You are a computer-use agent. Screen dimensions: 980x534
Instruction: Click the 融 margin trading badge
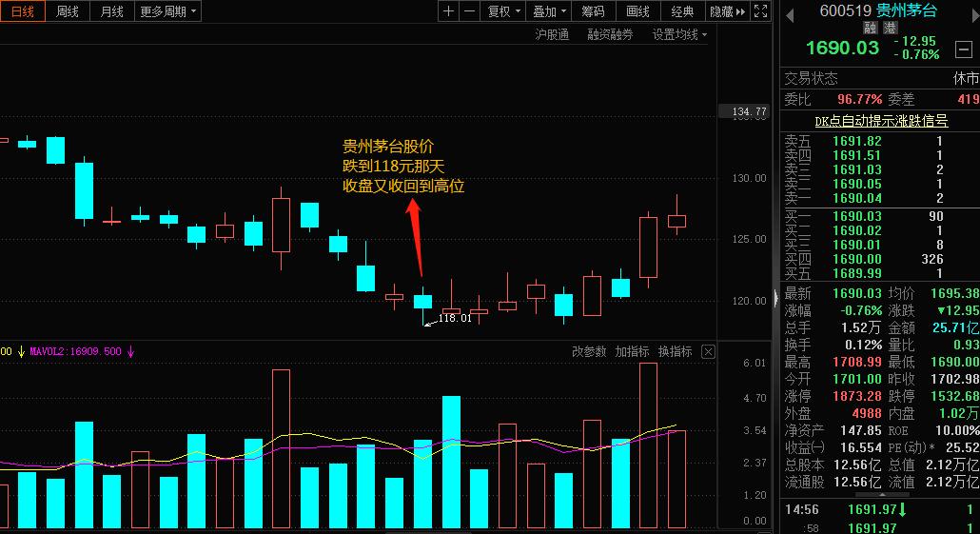click(870, 28)
